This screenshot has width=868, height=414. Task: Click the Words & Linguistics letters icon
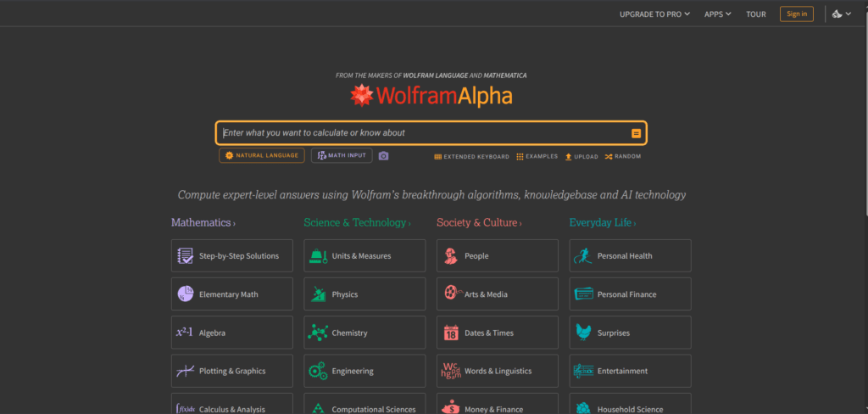[x=451, y=371]
